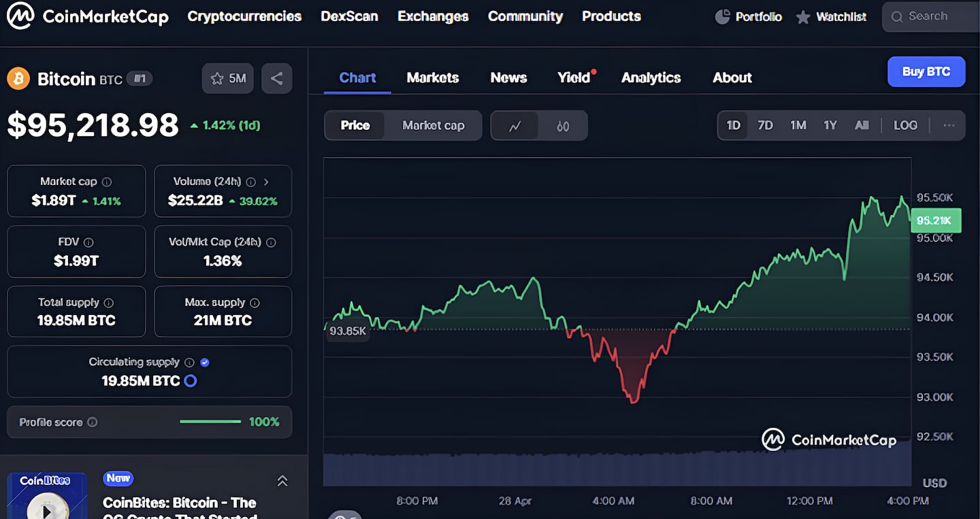Click the Profile score progress bar
Viewport: 980px width, 519px height.
(x=210, y=422)
